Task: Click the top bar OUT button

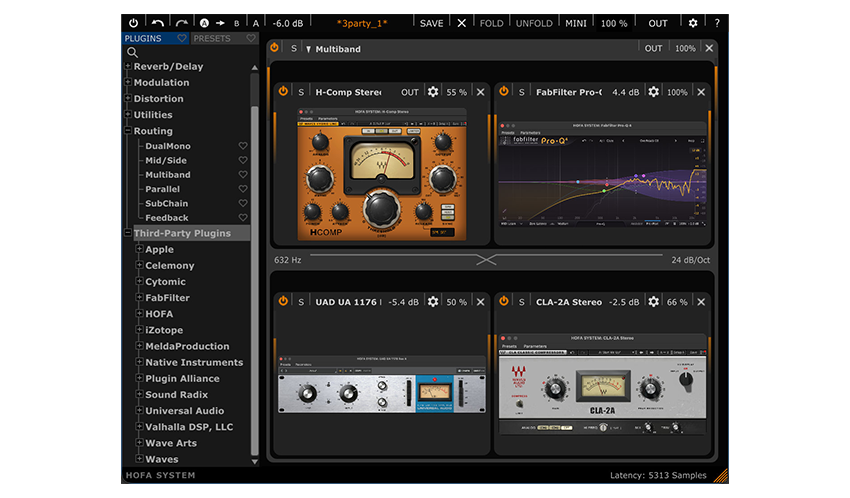Action: coord(658,23)
